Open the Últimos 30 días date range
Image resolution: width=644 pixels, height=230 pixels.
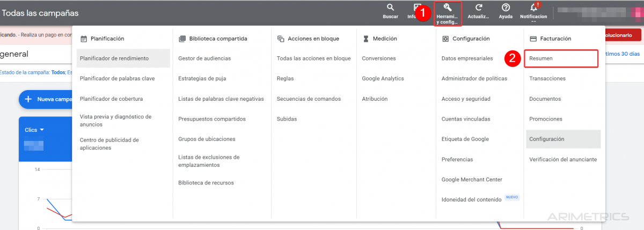pyautogui.click(x=623, y=54)
